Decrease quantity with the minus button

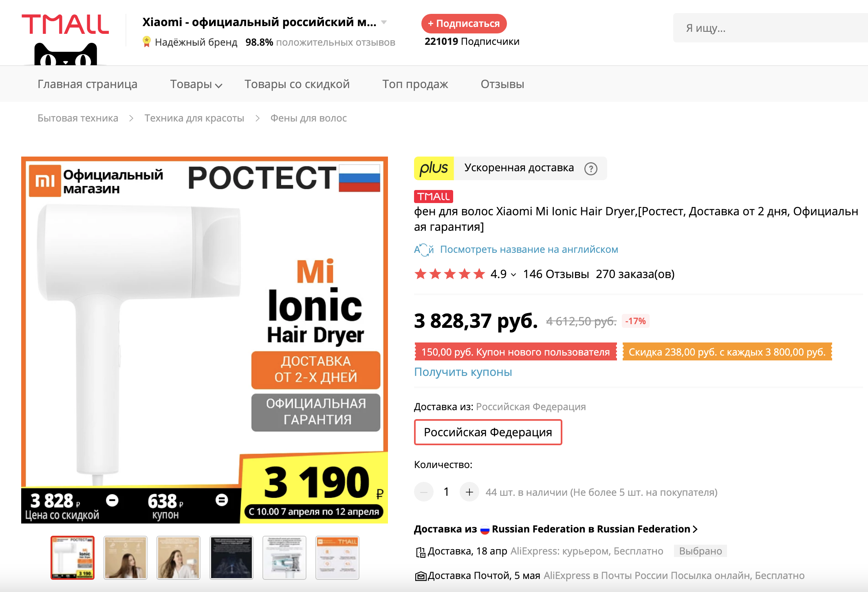point(424,492)
